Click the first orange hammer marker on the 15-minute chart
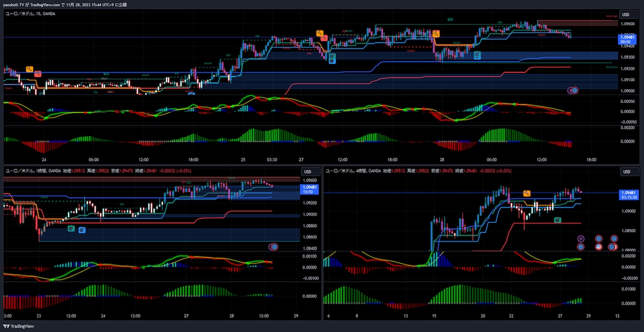 [x=30, y=69]
